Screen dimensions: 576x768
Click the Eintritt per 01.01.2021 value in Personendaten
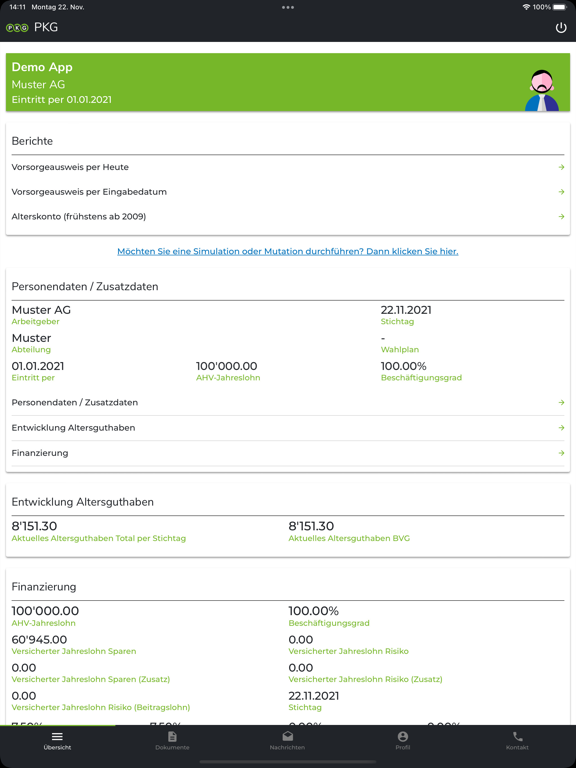tap(38, 366)
